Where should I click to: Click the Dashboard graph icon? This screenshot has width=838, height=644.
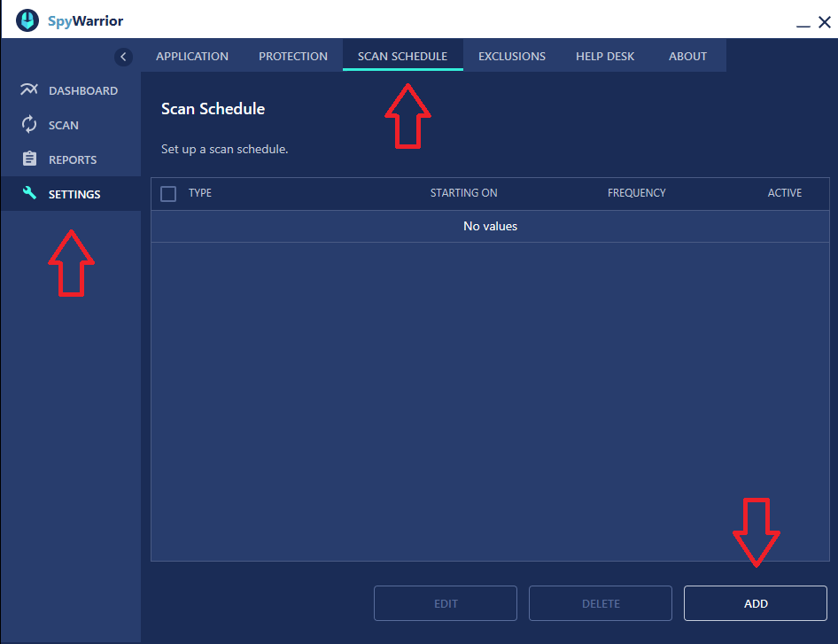point(29,89)
